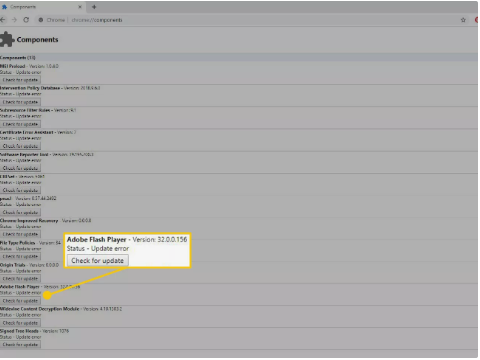Check for update under Chrome Improved Recovery
This screenshot has height=360, width=480.
[x=20, y=234]
